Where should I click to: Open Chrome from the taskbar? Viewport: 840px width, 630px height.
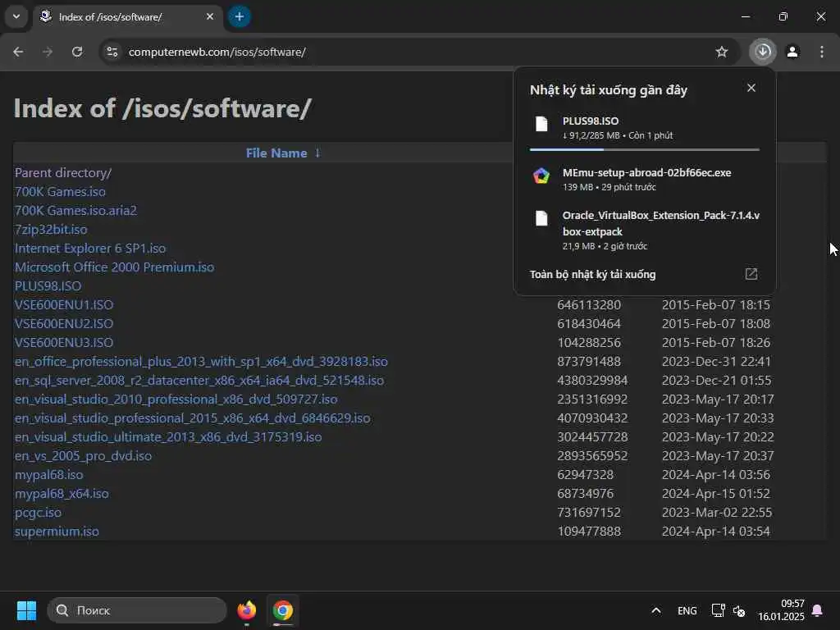(283, 610)
